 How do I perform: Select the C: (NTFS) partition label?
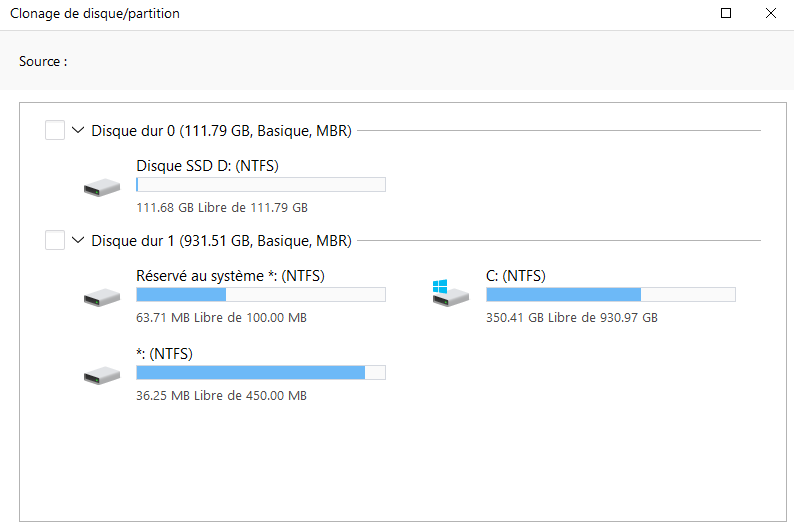coord(516,275)
